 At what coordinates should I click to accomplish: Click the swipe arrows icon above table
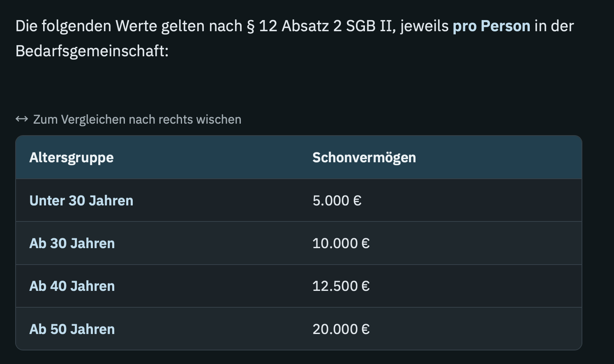[22, 119]
